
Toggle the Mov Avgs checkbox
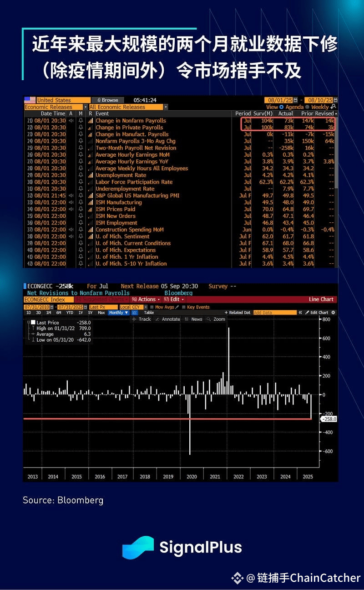click(x=152, y=307)
